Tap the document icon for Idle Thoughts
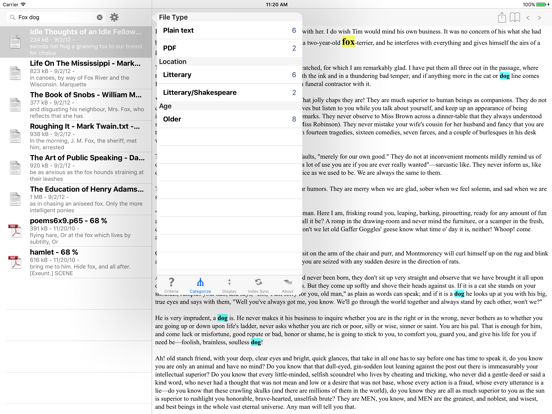 click(15, 42)
